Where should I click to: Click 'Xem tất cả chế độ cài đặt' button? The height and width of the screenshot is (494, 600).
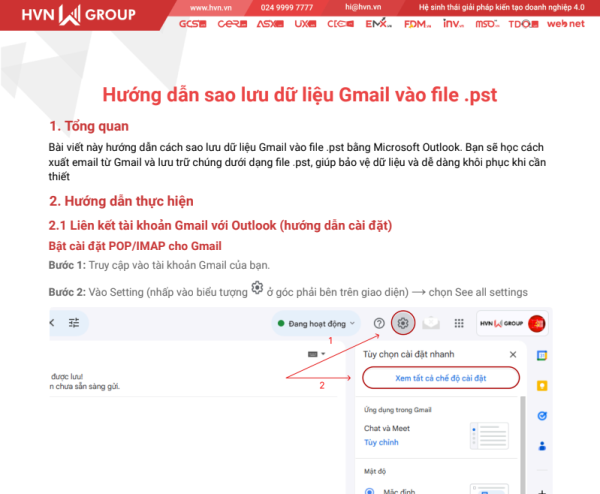441,378
